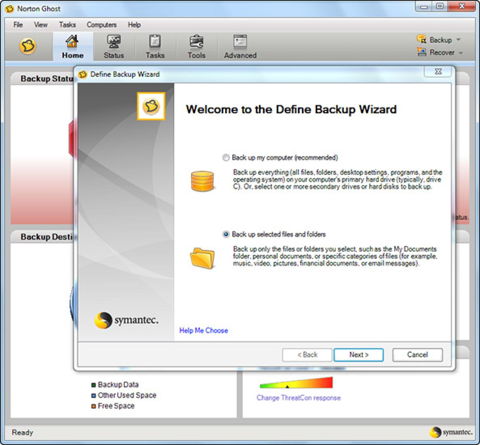Image resolution: width=480 pixels, height=445 pixels.
Task: Click the Symantec logo in status bar
Action: click(451, 432)
